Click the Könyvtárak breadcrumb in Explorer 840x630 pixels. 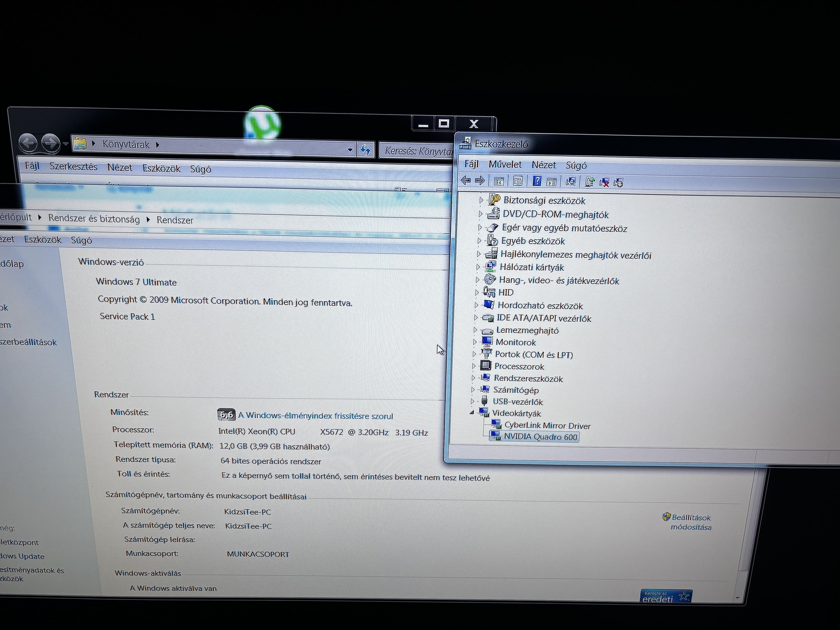[x=126, y=144]
